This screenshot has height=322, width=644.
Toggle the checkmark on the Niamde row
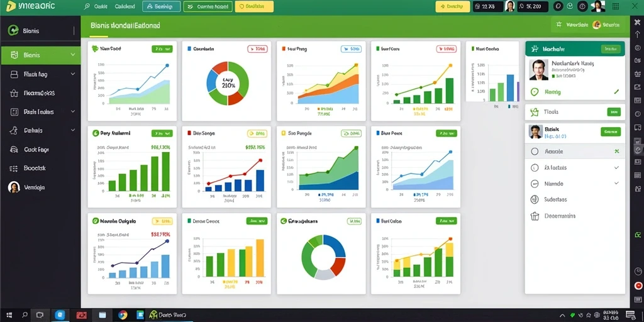[616, 183]
